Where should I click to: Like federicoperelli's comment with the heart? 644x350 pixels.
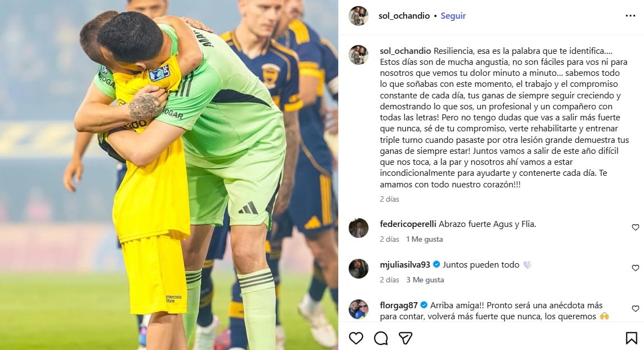coord(635,227)
